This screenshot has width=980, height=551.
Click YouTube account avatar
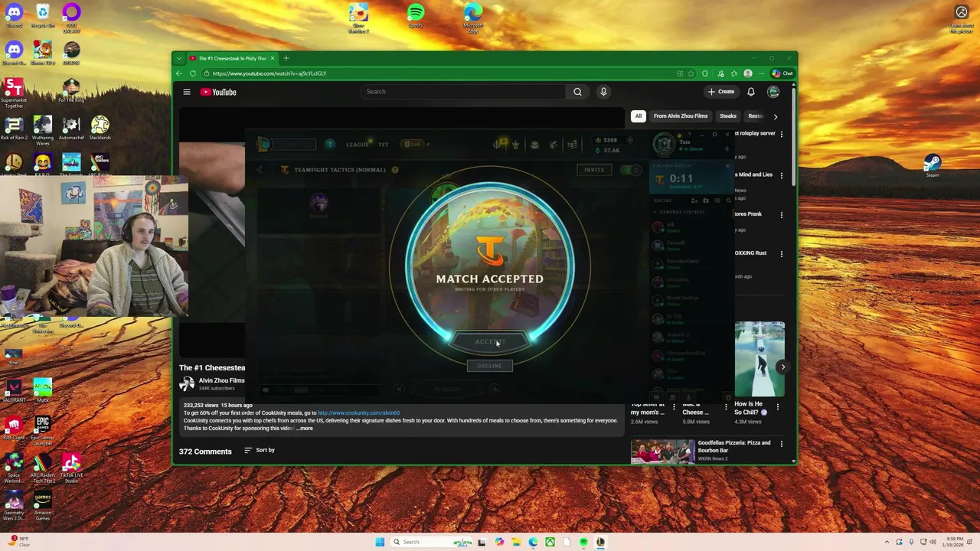(x=773, y=92)
